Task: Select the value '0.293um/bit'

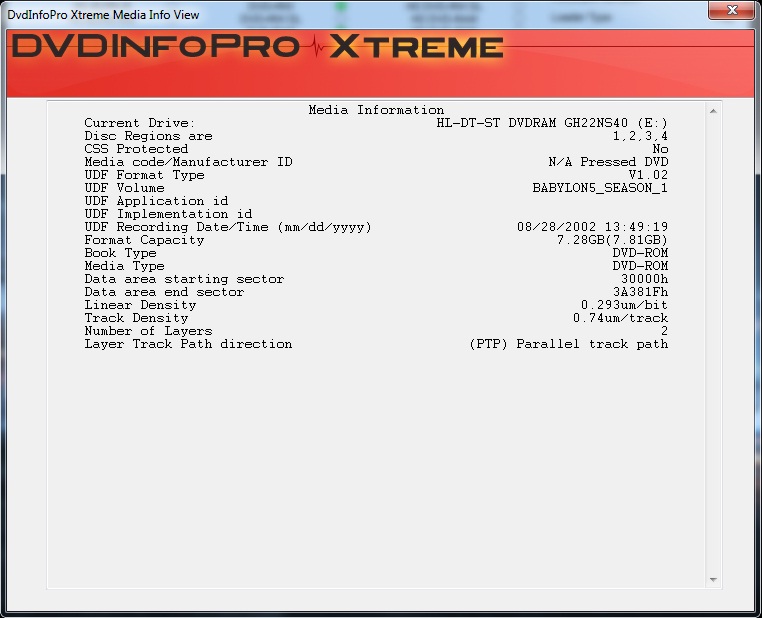Action: [624, 305]
